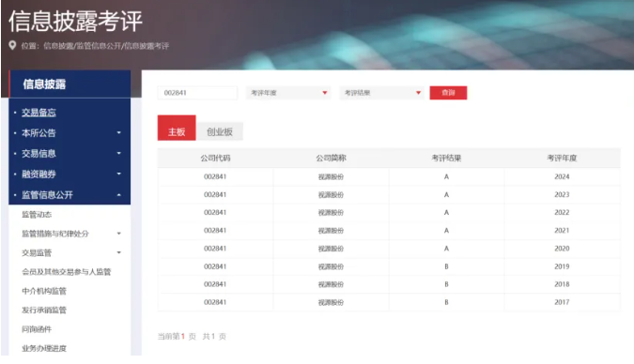Click company code in the 2024 row

click(x=215, y=176)
